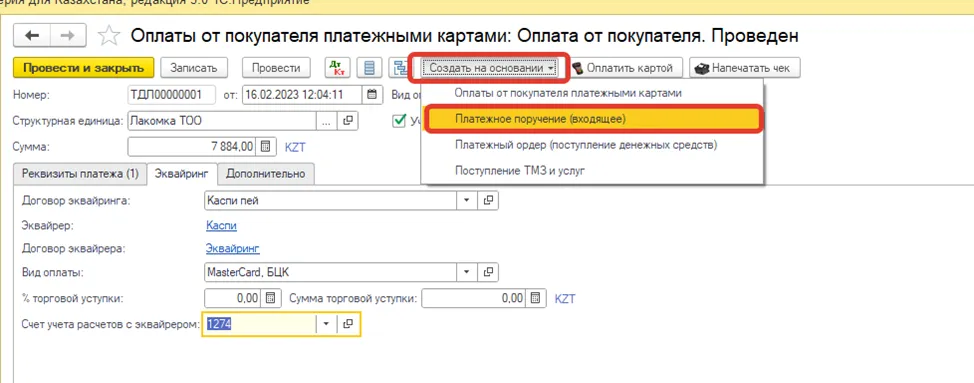Focus account field containing 1274
This screenshot has width=974, height=383.
pos(260,324)
